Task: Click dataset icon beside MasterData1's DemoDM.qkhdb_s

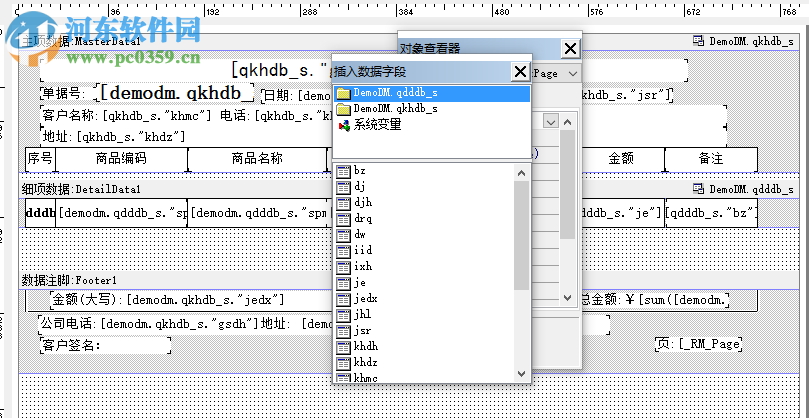Action: [x=699, y=41]
